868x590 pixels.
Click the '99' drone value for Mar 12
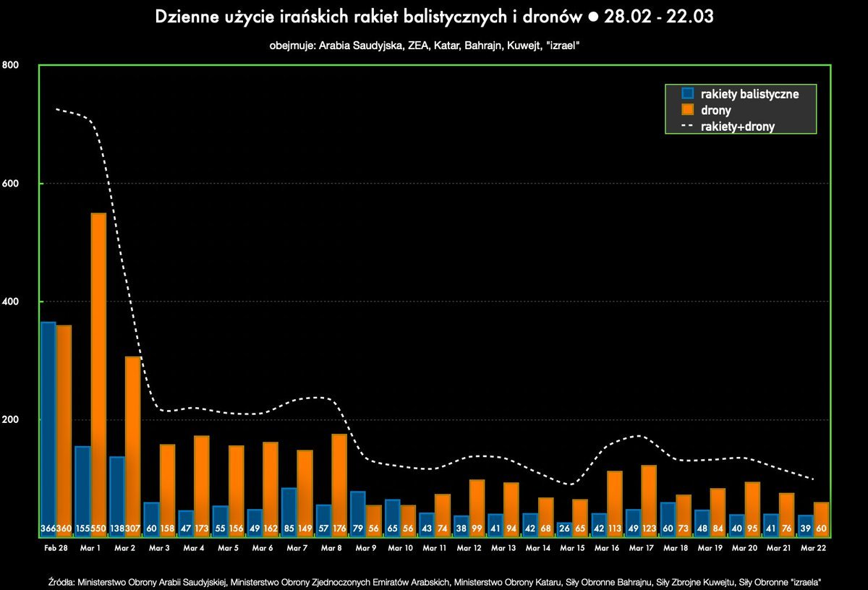(477, 529)
